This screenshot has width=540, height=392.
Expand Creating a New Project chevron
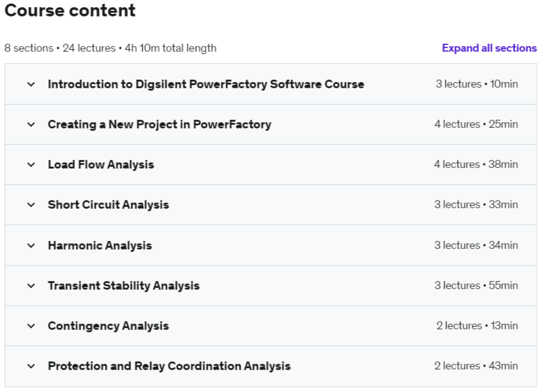point(31,124)
